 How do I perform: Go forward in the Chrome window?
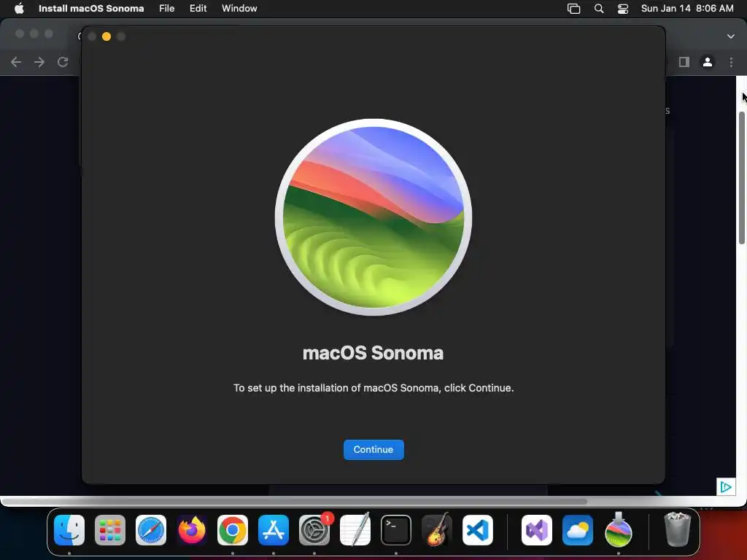pyautogui.click(x=39, y=62)
